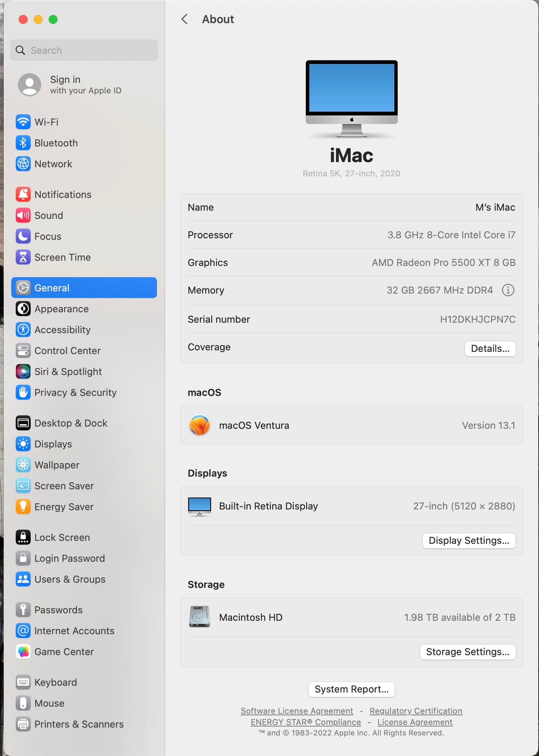Select the Focus moon icon
Image resolution: width=539 pixels, height=756 pixels.
click(23, 236)
